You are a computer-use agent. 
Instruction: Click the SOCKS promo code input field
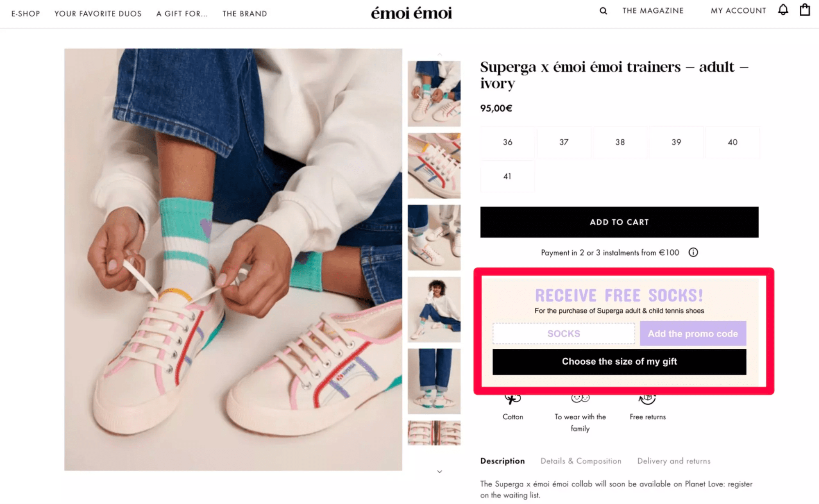coord(564,333)
